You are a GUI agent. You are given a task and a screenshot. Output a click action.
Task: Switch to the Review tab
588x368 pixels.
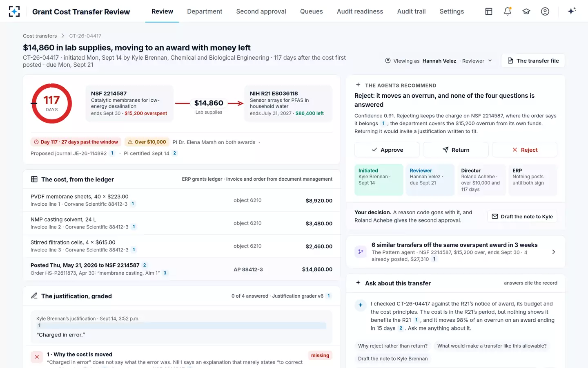[x=163, y=11]
